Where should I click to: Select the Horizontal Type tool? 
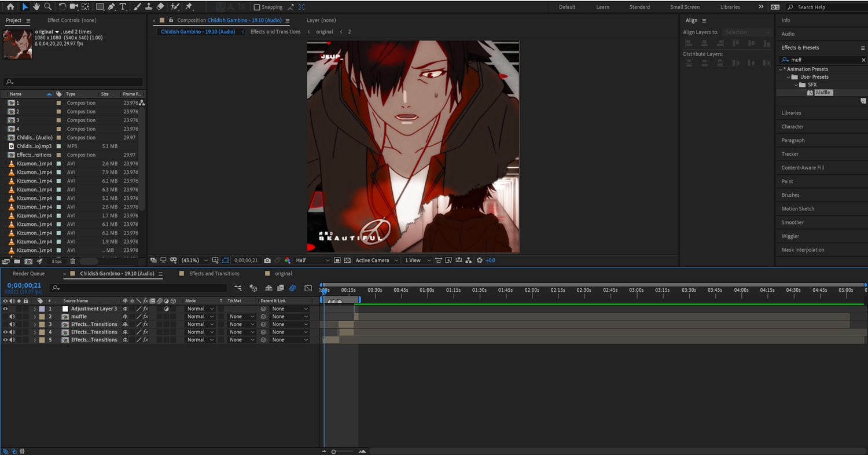(123, 7)
